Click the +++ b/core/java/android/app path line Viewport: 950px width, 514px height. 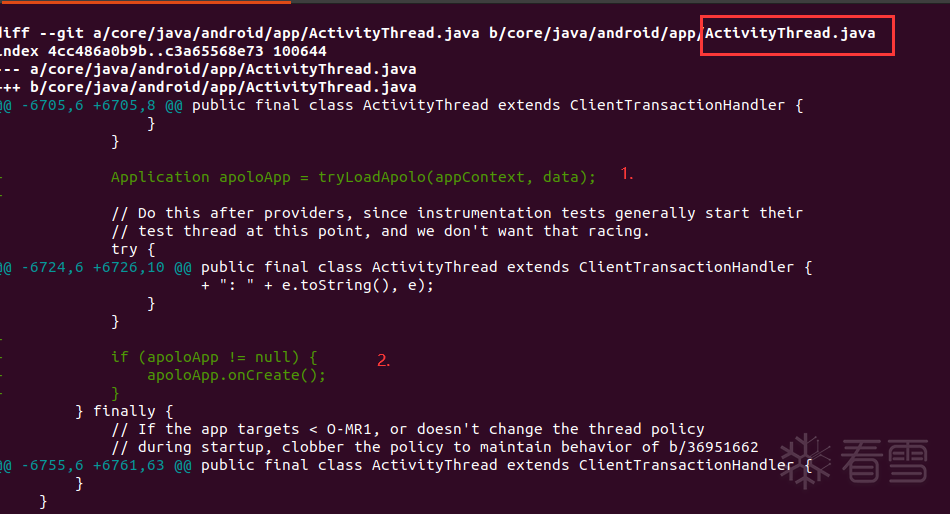tap(208, 87)
